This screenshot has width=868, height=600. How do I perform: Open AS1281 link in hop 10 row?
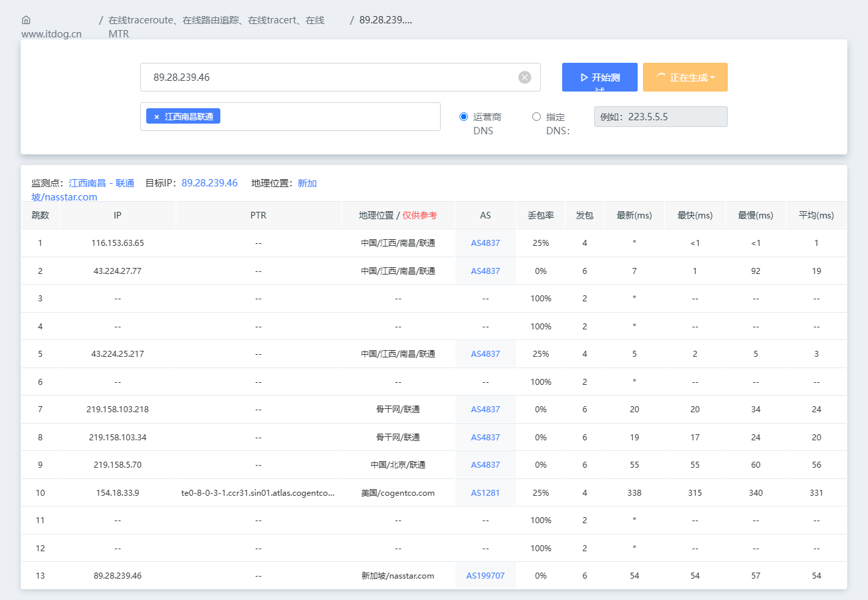[x=485, y=493]
